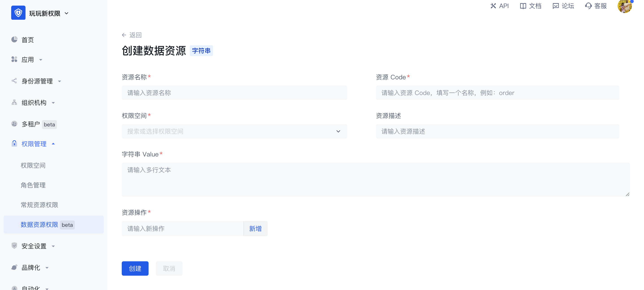Image resolution: width=644 pixels, height=290 pixels.
Task: Select 数据资源权限 beta menu item
Action: click(x=39, y=225)
